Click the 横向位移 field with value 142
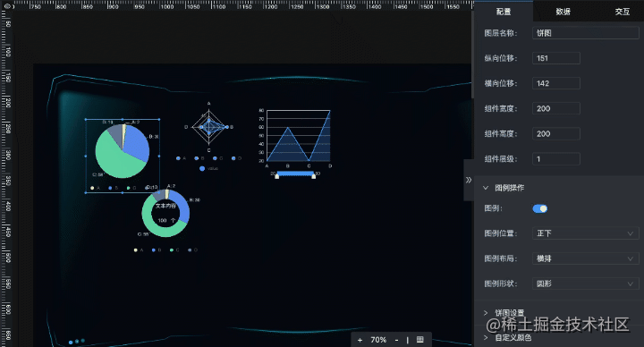 click(556, 83)
